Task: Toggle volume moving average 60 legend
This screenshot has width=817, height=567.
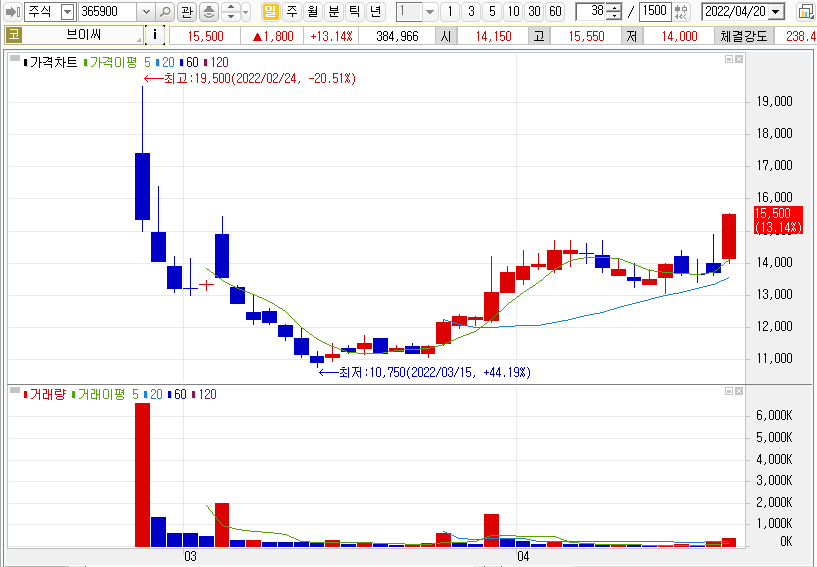Action: point(177,395)
